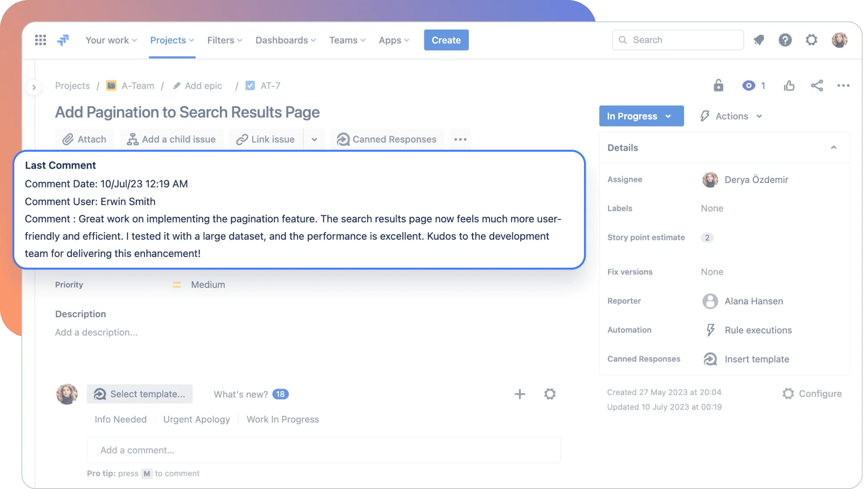Collapse the Details panel chevron
The height and width of the screenshot is (489, 868).
click(833, 148)
